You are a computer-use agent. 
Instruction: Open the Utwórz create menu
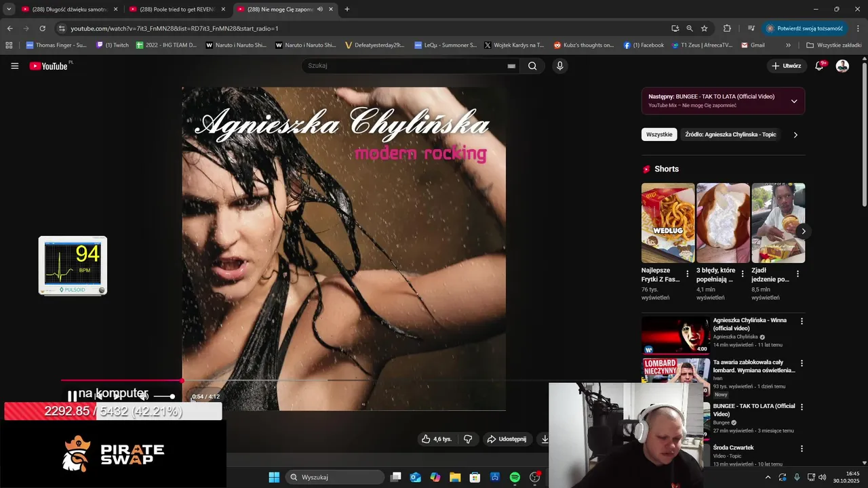click(787, 66)
